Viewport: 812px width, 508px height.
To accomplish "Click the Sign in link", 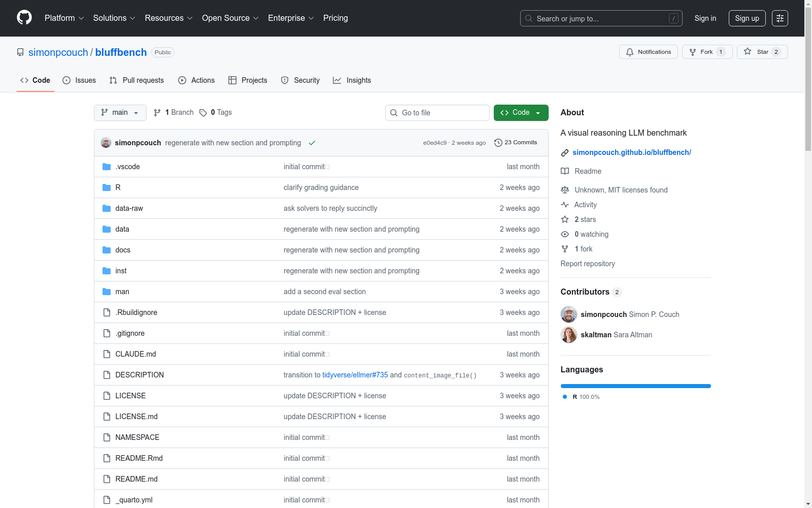I will click(705, 18).
